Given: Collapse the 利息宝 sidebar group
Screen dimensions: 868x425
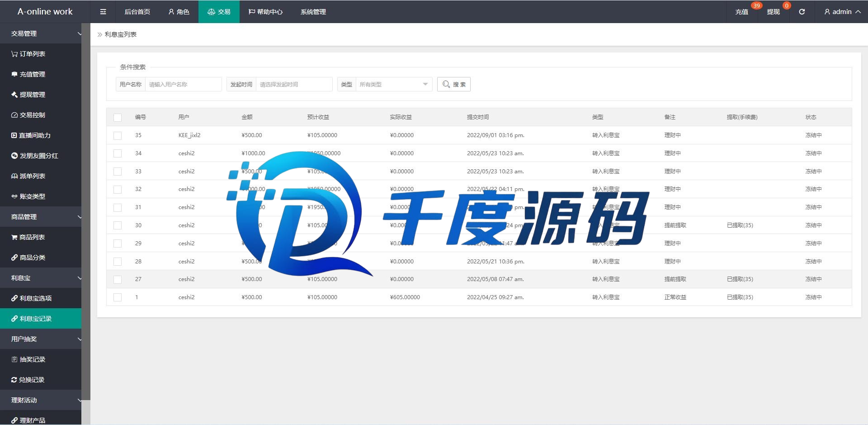Looking at the screenshot, I should [x=41, y=278].
